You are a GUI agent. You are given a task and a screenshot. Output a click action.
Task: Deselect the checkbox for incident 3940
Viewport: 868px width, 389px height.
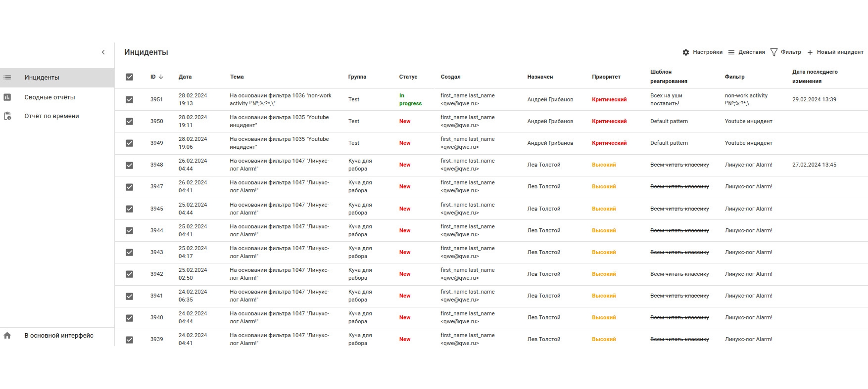(130, 318)
